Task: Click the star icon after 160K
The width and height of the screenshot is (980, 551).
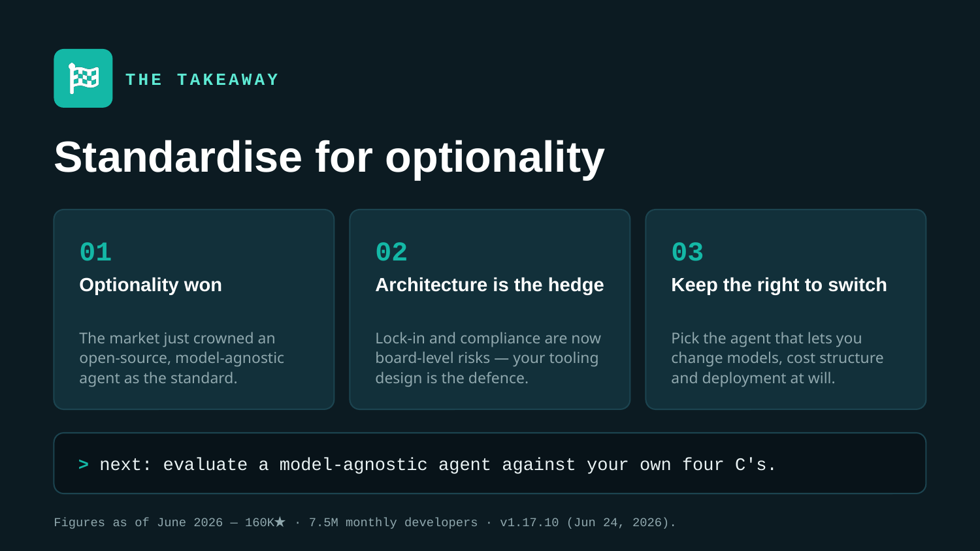Action: pyautogui.click(x=280, y=522)
